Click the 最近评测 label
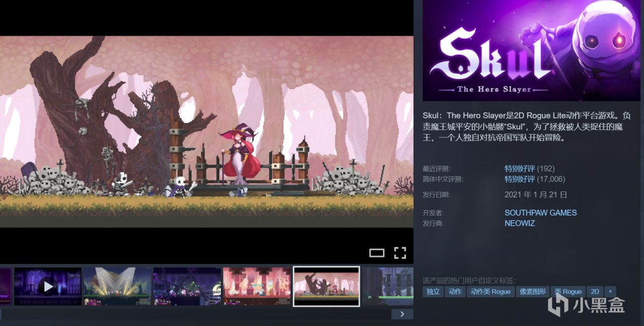644x326 pixels. [x=437, y=168]
